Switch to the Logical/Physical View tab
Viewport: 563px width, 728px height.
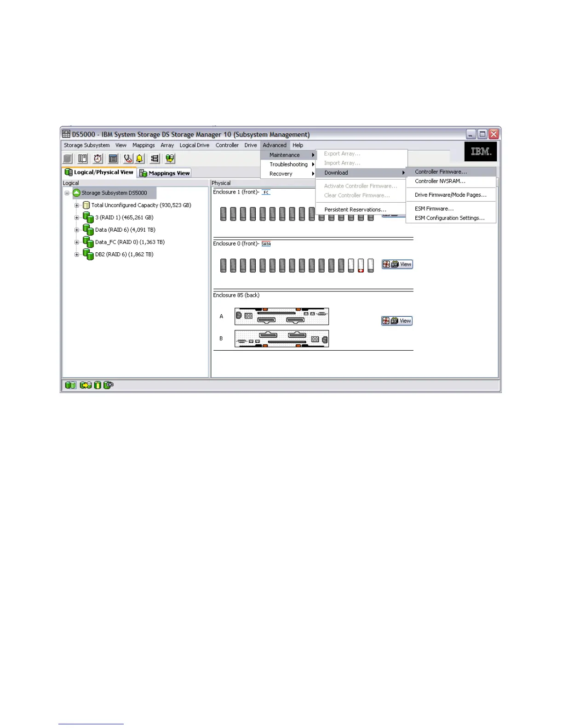(x=99, y=172)
